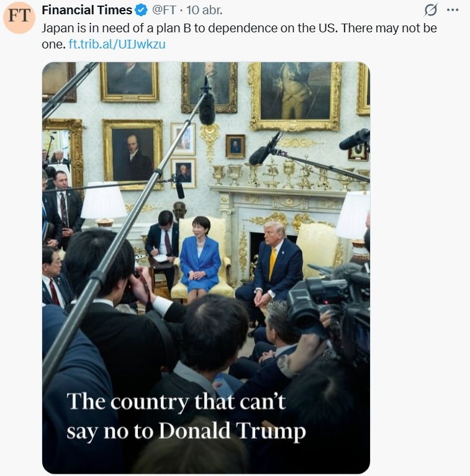Image resolution: width=470 pixels, height=476 pixels.
Task: Click the blue verified badge
Action: 141,11
